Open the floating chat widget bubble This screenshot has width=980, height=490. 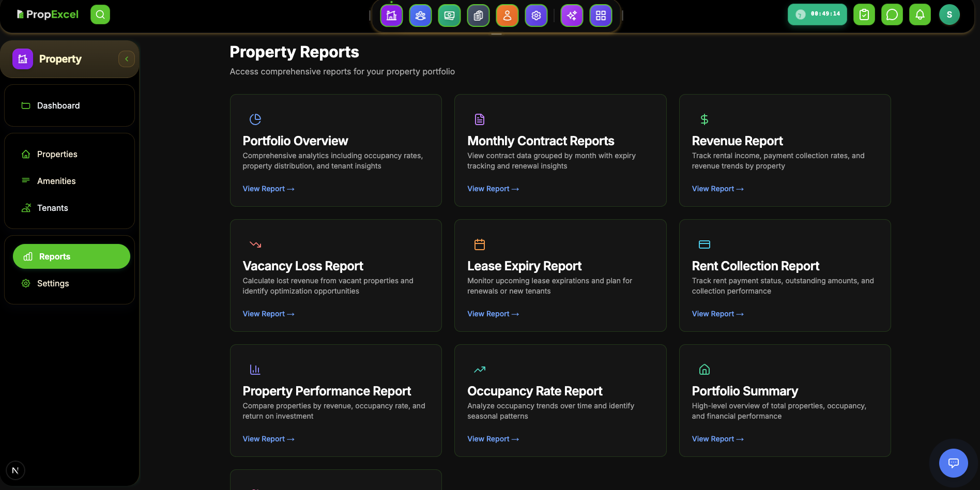[953, 463]
